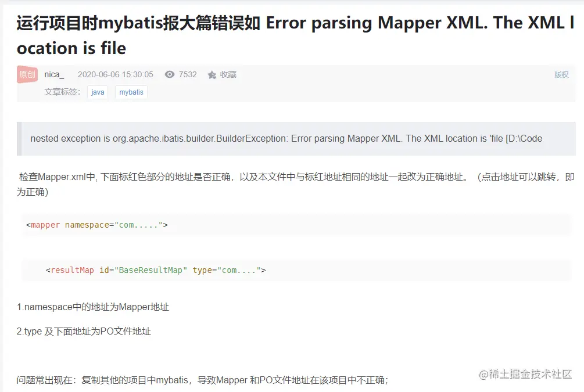584x392 pixels.
Task: Select the mybatis article tag
Action: (131, 92)
